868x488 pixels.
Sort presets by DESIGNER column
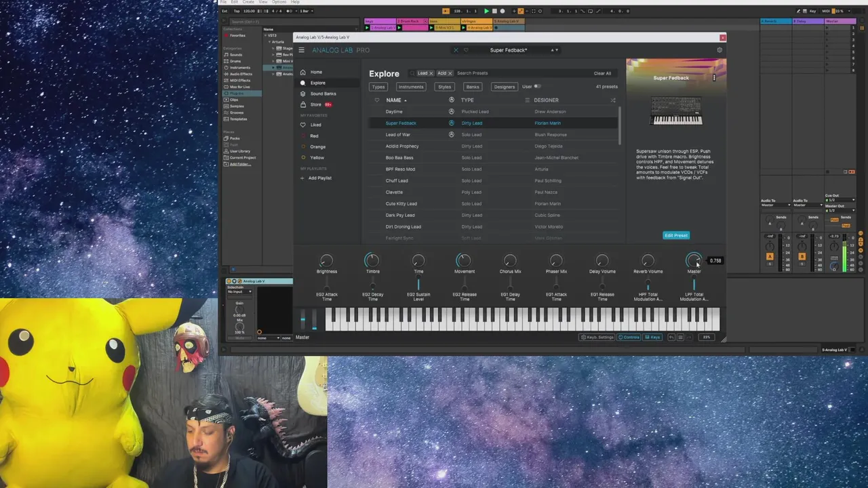[546, 100]
